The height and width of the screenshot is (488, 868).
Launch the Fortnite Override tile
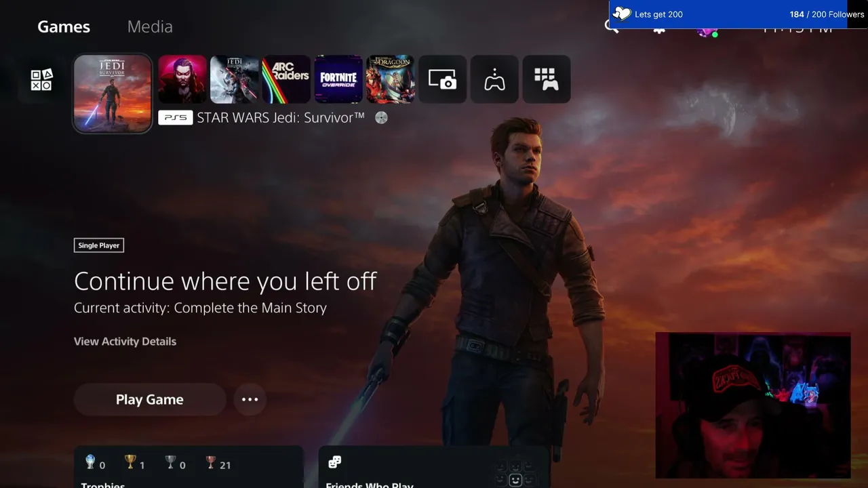click(x=338, y=79)
